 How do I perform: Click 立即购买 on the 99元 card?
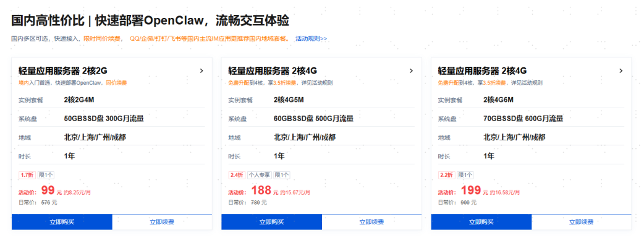click(x=62, y=222)
